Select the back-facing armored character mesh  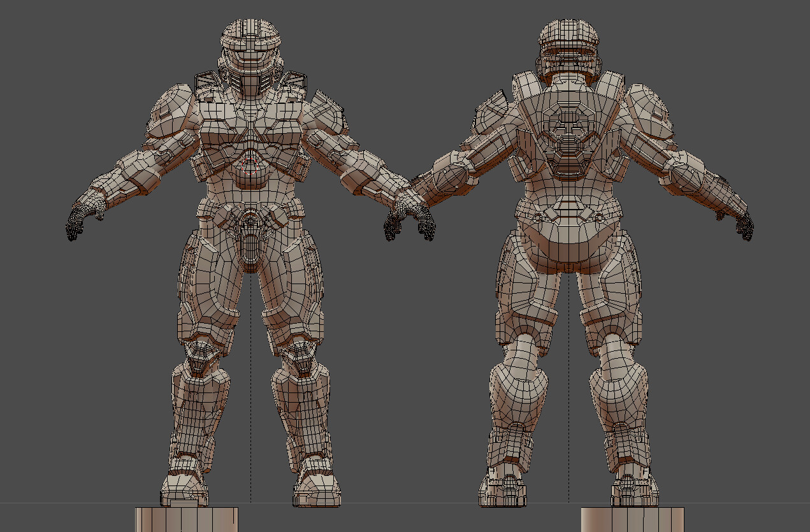point(569,261)
